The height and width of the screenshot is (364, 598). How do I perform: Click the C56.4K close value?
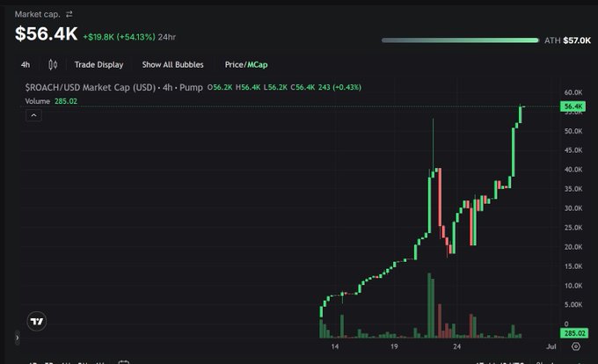point(303,87)
